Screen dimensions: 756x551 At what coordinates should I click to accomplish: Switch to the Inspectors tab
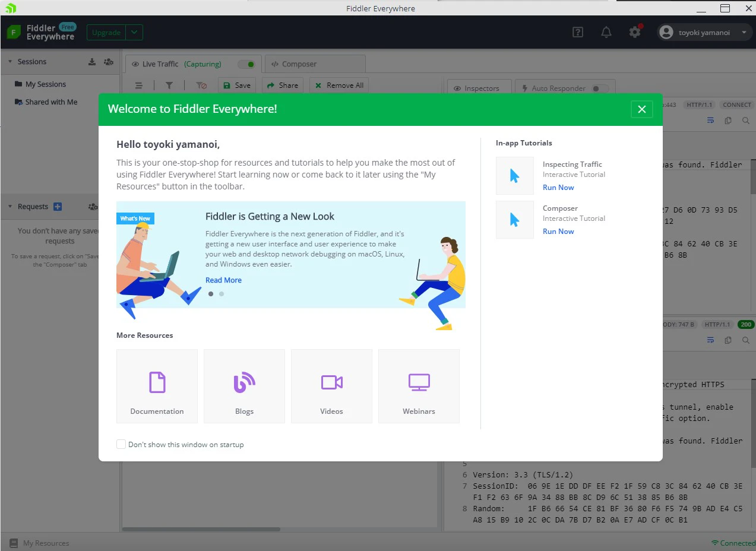(x=479, y=88)
